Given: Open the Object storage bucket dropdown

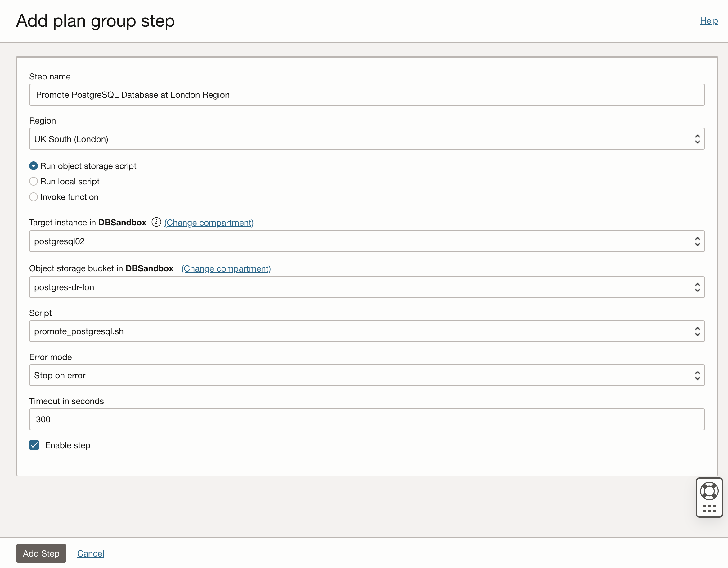Looking at the screenshot, I should 367,287.
